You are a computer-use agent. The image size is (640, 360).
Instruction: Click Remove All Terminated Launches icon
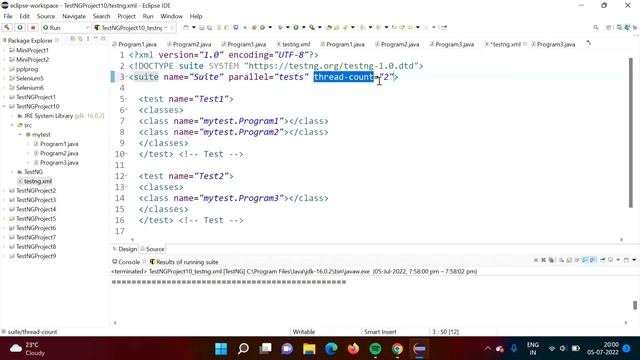551,260
